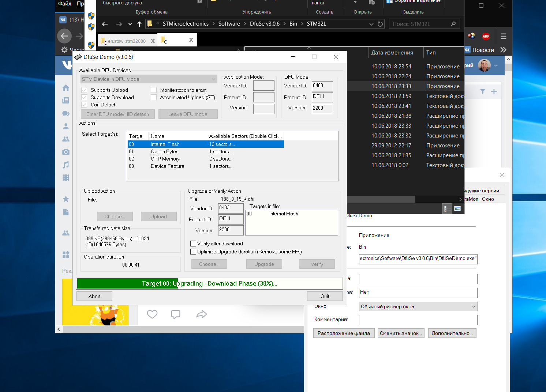Click the VK home sidebar icon
This screenshot has height=392, width=546.
(66, 88)
